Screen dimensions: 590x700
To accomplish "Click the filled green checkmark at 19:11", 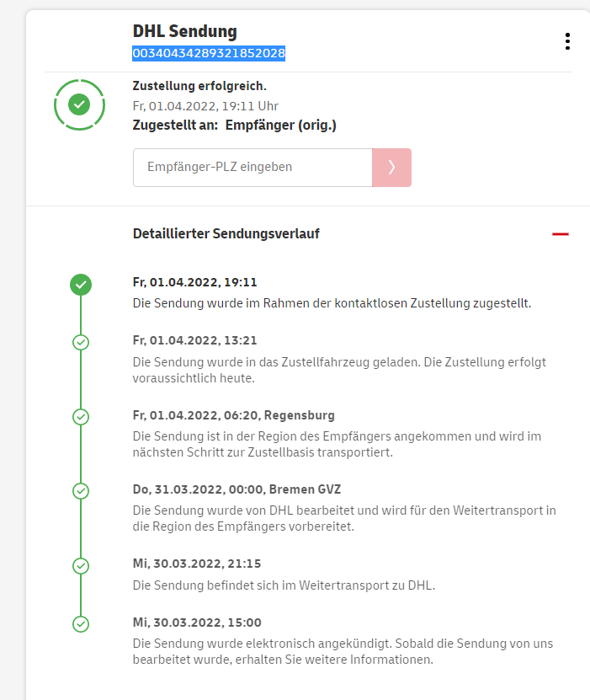I will point(81,285).
